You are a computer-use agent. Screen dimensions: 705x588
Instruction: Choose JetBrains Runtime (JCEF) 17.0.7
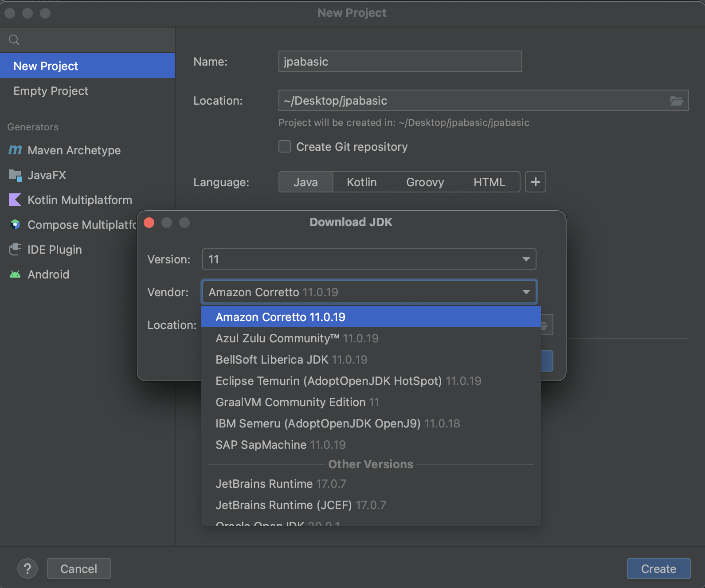click(x=371, y=505)
